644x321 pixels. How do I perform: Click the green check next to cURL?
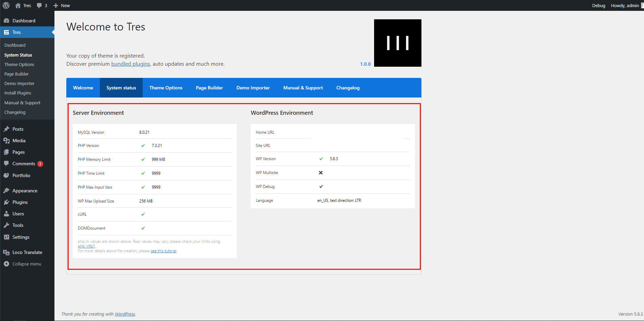[x=143, y=214]
